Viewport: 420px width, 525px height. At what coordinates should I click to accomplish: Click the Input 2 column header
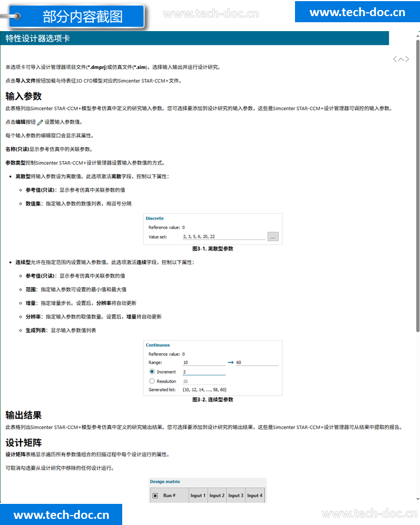217,496
